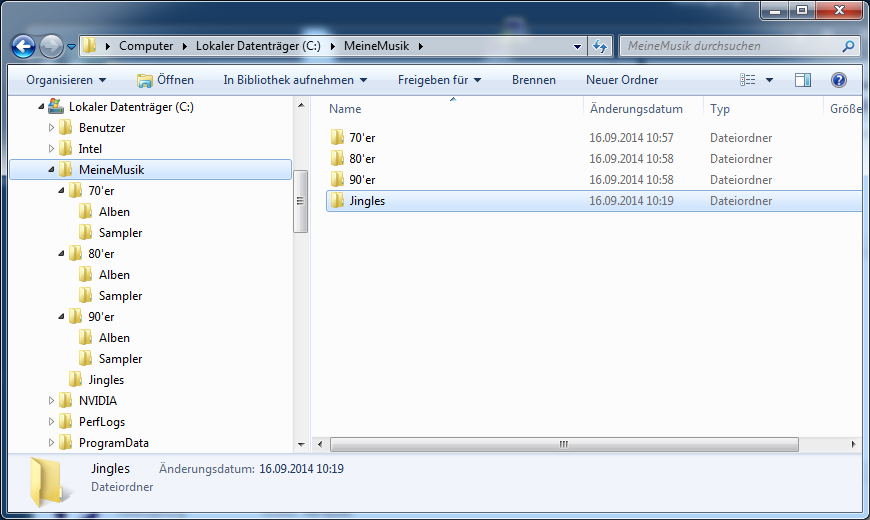Minimize the Explorer window
The height and width of the screenshot is (520, 870).
(775, 10)
